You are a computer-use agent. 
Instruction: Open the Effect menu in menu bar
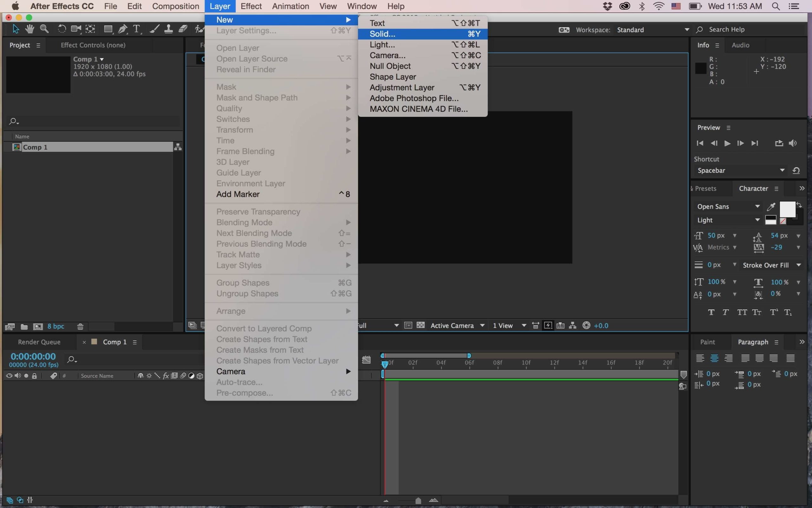click(x=251, y=6)
